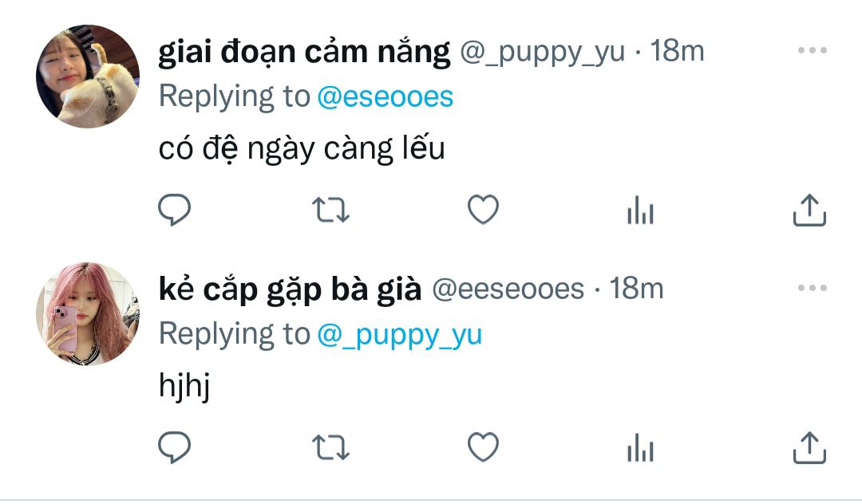
Task: View analytics of the @_puppy_yu tweet
Action: [x=640, y=211]
